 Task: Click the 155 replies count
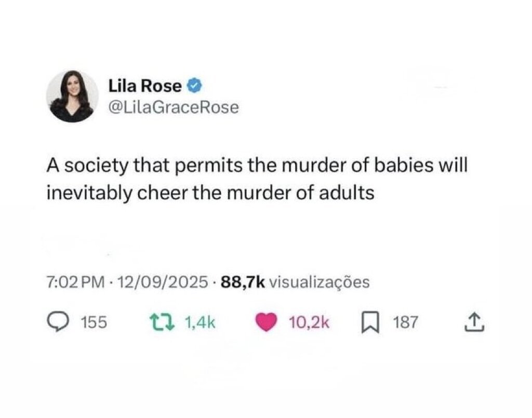[x=94, y=322]
